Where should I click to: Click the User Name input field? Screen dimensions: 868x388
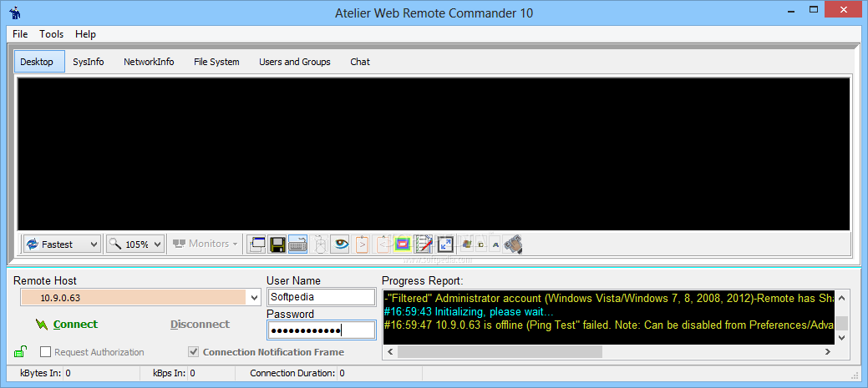pyautogui.click(x=321, y=297)
